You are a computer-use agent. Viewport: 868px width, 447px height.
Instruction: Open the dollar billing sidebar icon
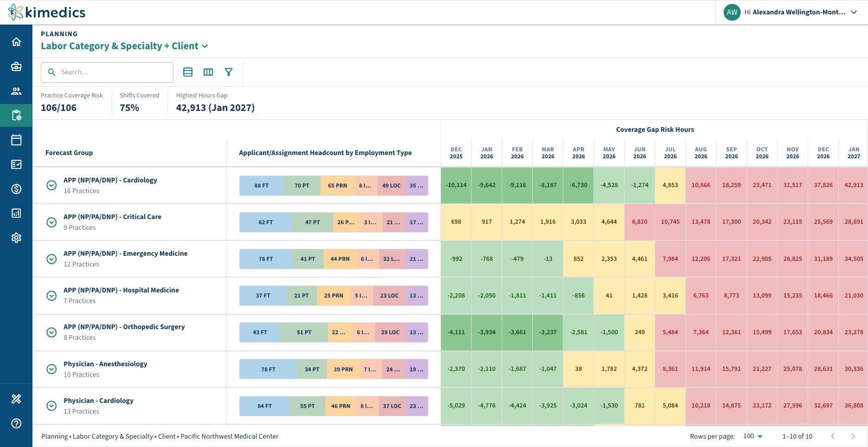[16, 189]
